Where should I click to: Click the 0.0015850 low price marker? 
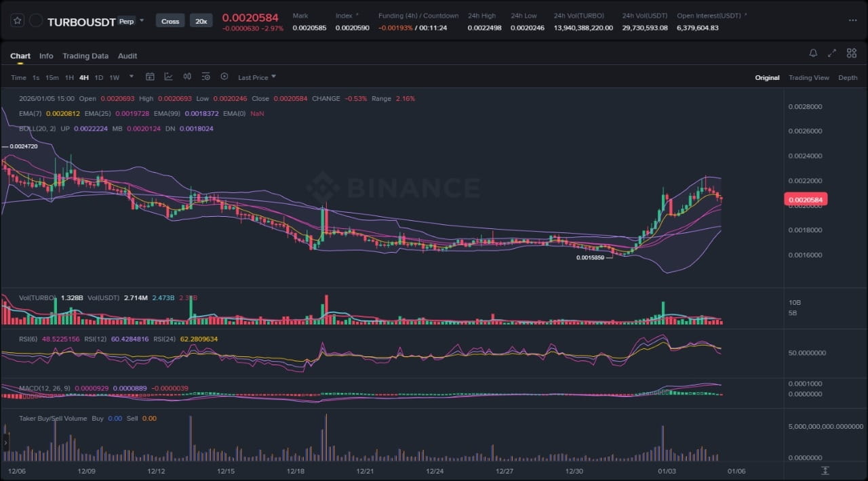click(x=590, y=257)
